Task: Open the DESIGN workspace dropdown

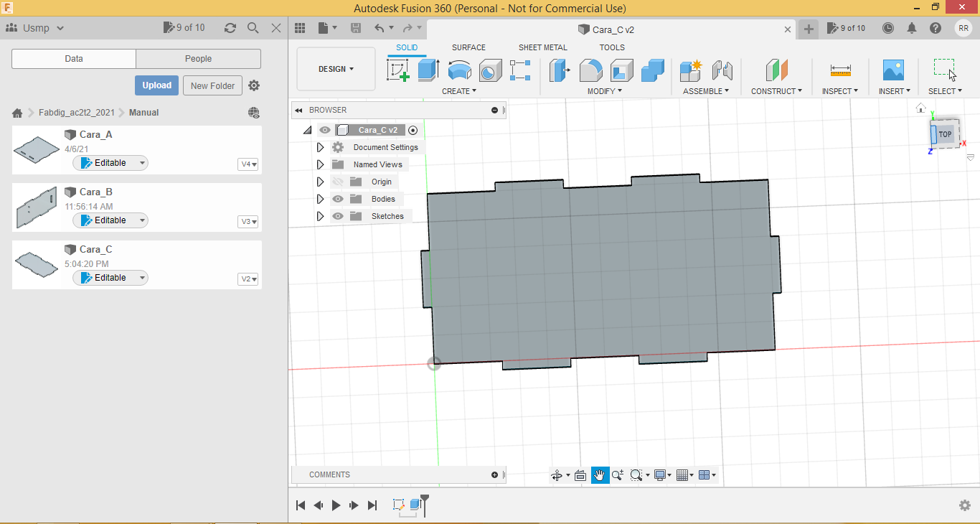Action: (x=336, y=69)
